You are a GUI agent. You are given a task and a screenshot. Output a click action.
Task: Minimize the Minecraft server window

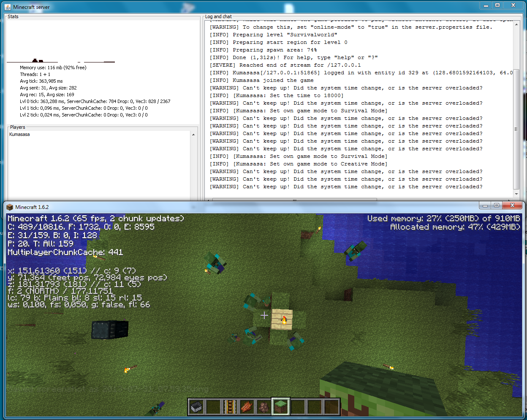coord(486,5)
